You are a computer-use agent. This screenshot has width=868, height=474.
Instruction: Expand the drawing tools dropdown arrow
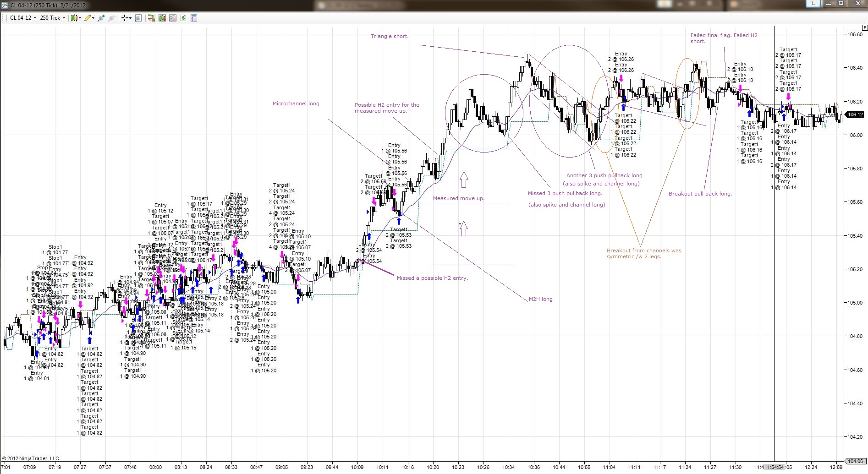pos(93,18)
